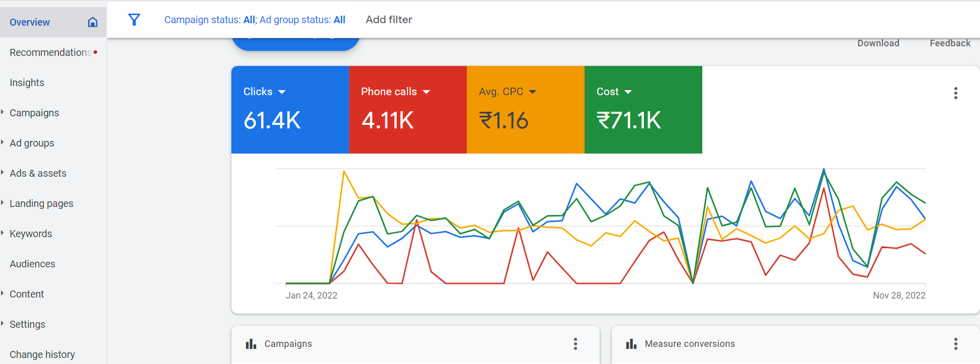Open the Cost metric dropdown arrow
This screenshot has height=364, width=980.
[x=628, y=92]
